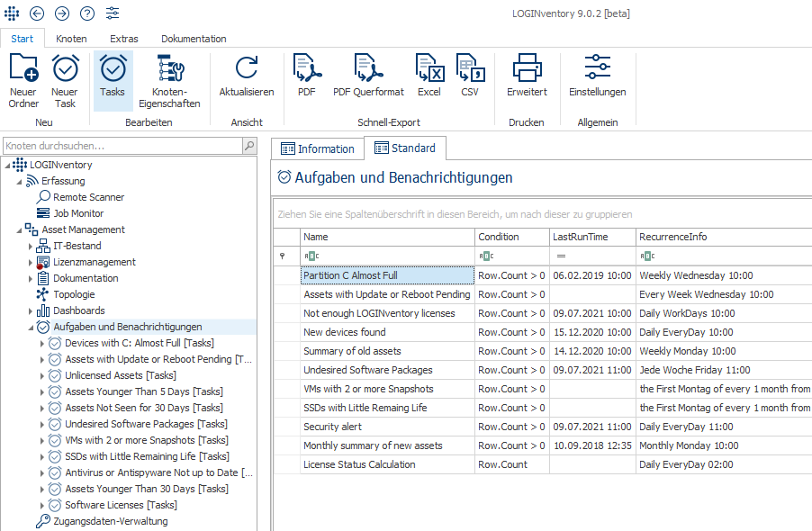
Task: Collapse the Erfassung tree node
Action: point(19,182)
